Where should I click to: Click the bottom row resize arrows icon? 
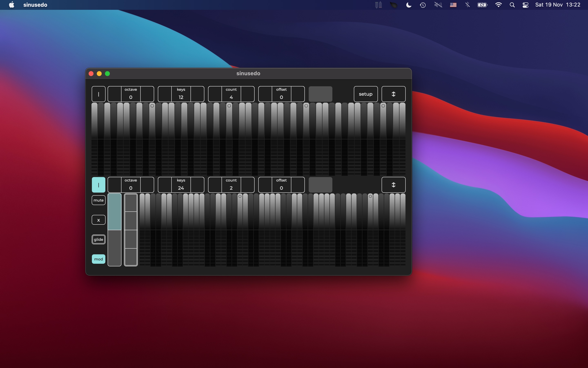(x=393, y=185)
